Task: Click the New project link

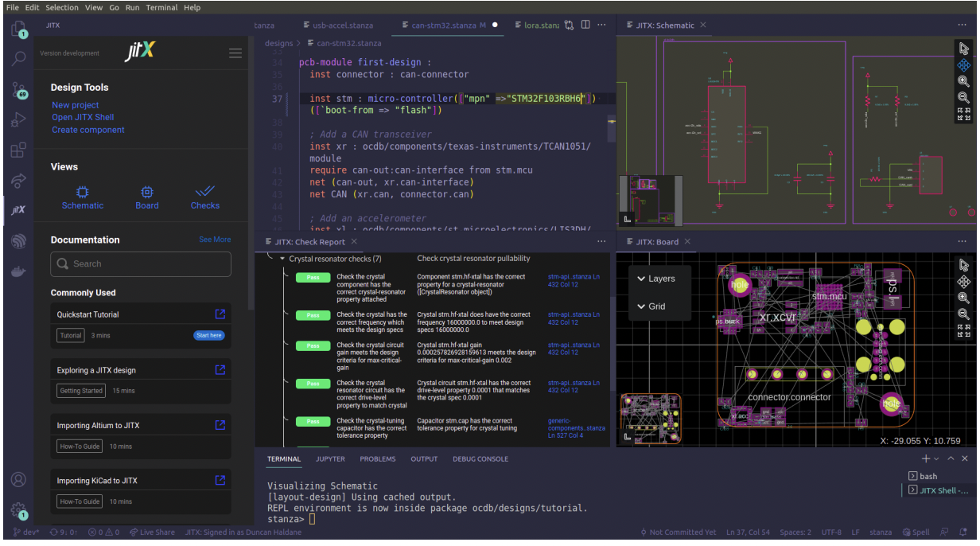Action: [x=76, y=105]
